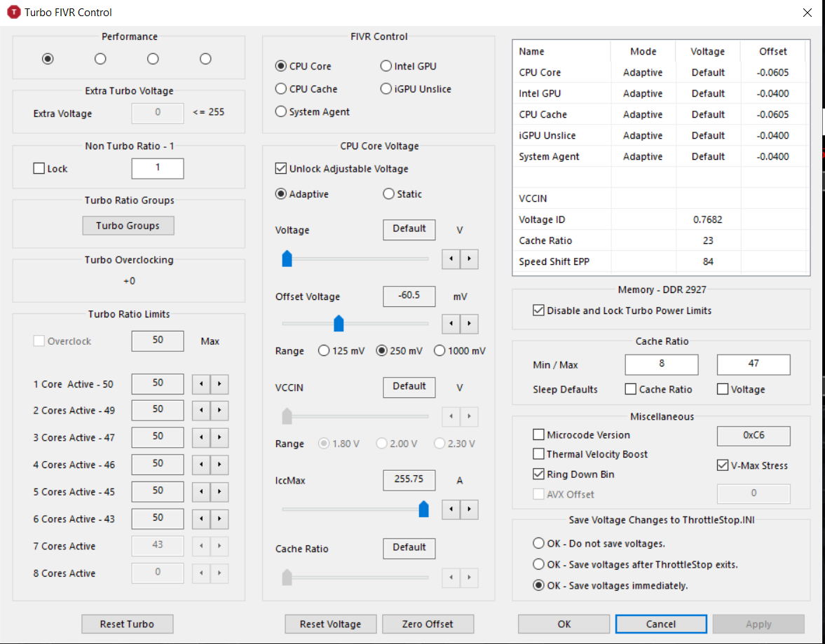Click the Non Turbo Ratio input field
Screen dimensions: 825x644
point(157,168)
